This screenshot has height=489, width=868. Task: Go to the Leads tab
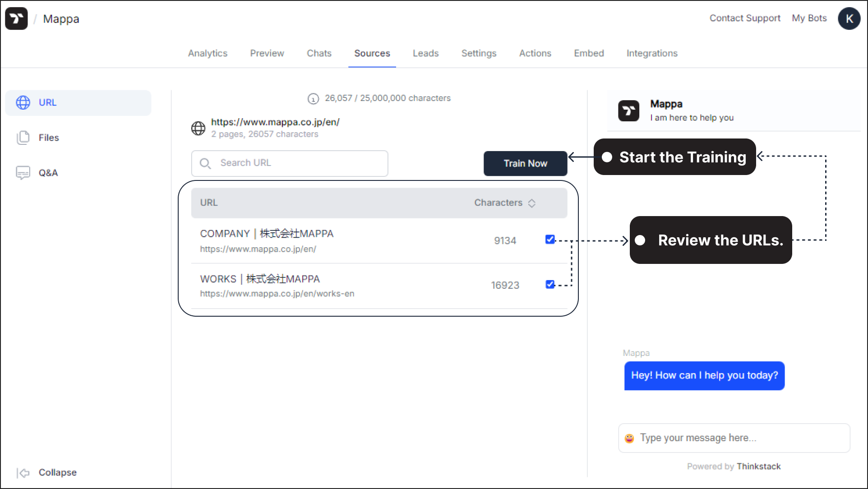(425, 53)
